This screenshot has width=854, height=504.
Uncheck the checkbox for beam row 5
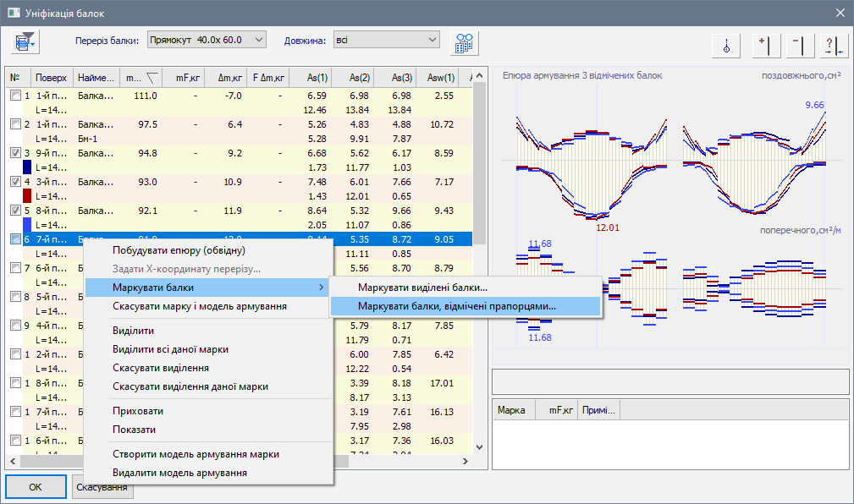tap(16, 211)
